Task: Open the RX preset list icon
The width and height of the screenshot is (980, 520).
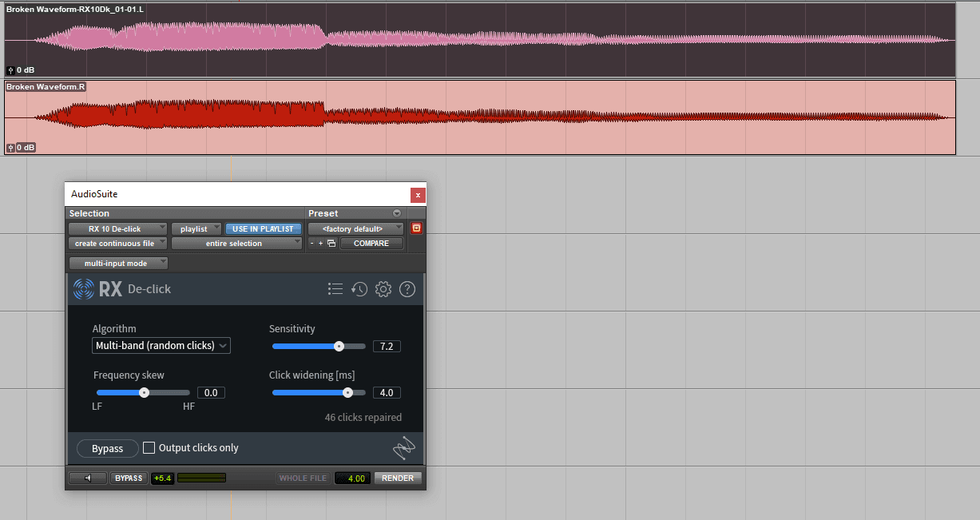Action: [x=335, y=289]
